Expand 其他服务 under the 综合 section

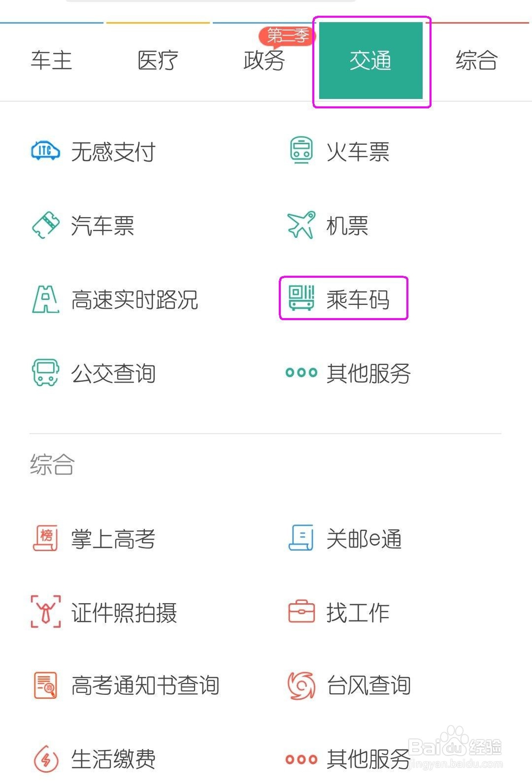pyautogui.click(x=348, y=759)
